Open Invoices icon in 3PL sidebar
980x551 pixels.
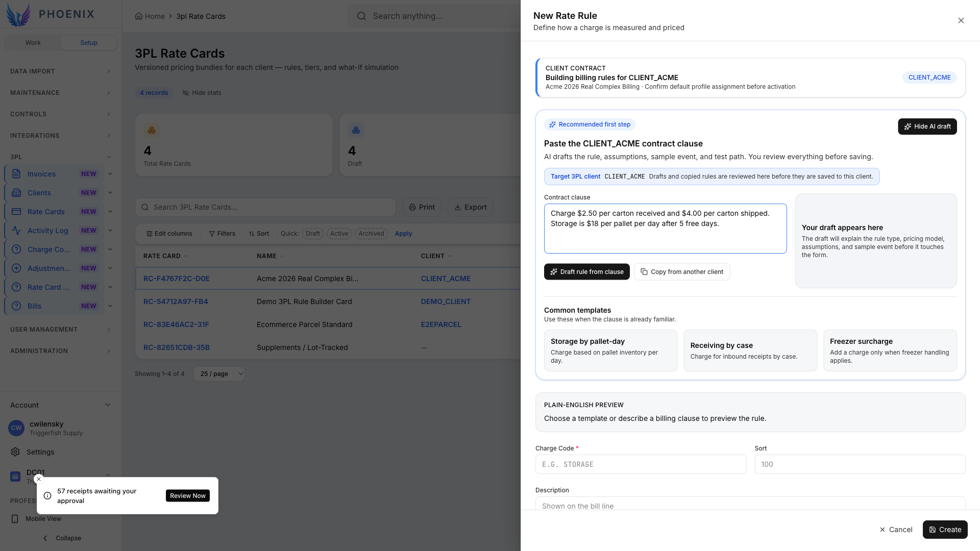16,174
